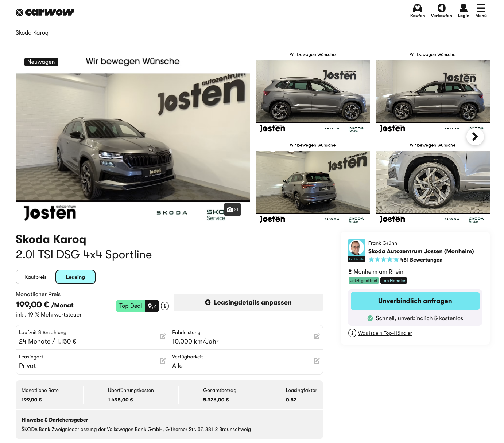This screenshot has height=443, width=504.
Task: Open the hamburger Menü icon
Action: [481, 8]
